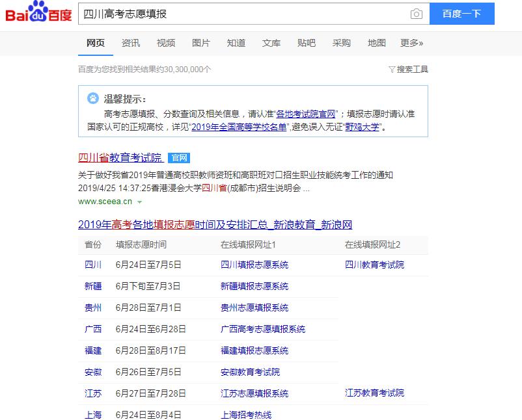Viewport: 522px width, 420px height.
Task: Open 四川填报志愿系统 link
Action: tap(254, 265)
